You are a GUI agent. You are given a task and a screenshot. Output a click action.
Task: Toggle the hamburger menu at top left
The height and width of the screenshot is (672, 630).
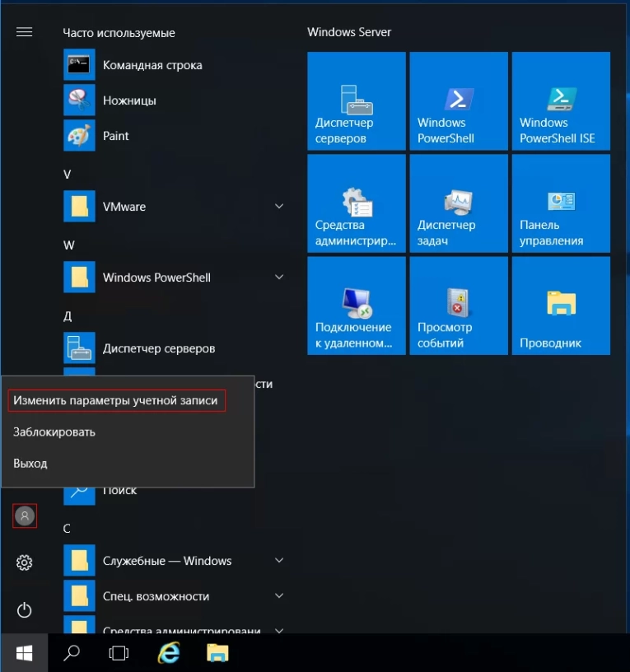[25, 32]
